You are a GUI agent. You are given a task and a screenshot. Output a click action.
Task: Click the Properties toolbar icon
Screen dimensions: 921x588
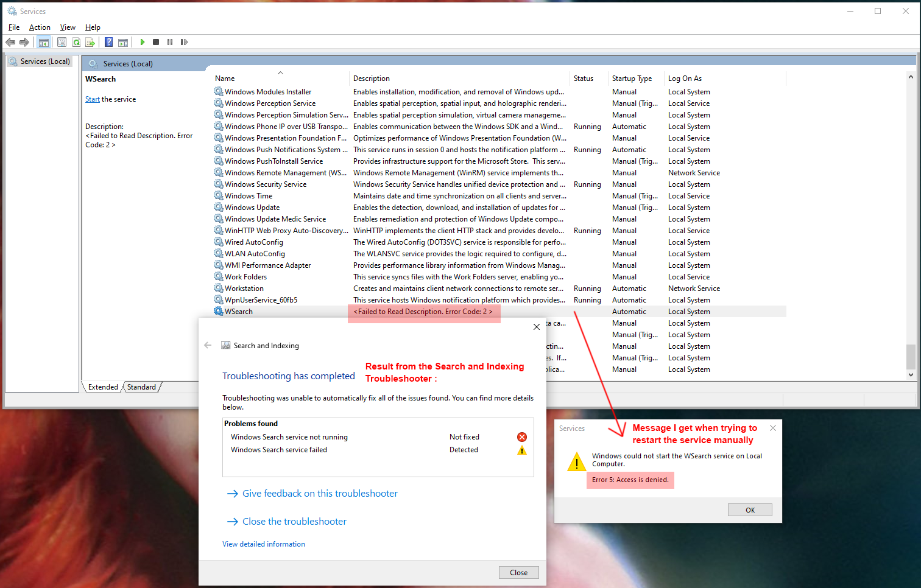click(62, 42)
